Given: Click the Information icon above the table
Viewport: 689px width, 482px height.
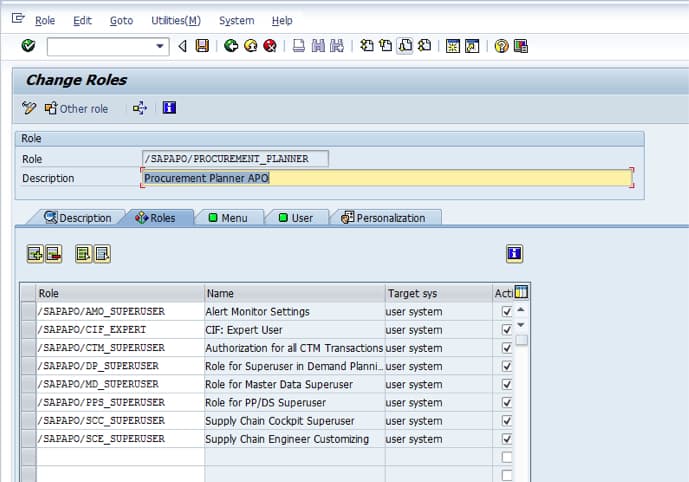Looking at the screenshot, I should tap(514, 254).
